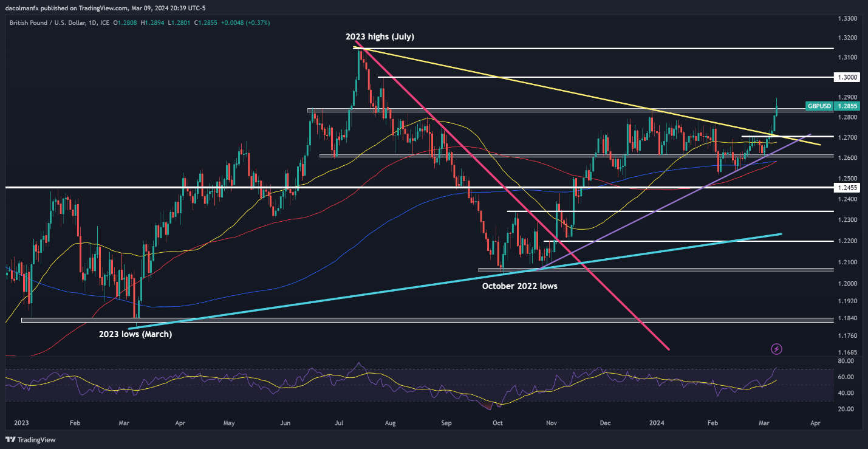Click the 1.3100 price axis label
Viewport: 868px width, 449px height.
tap(847, 58)
